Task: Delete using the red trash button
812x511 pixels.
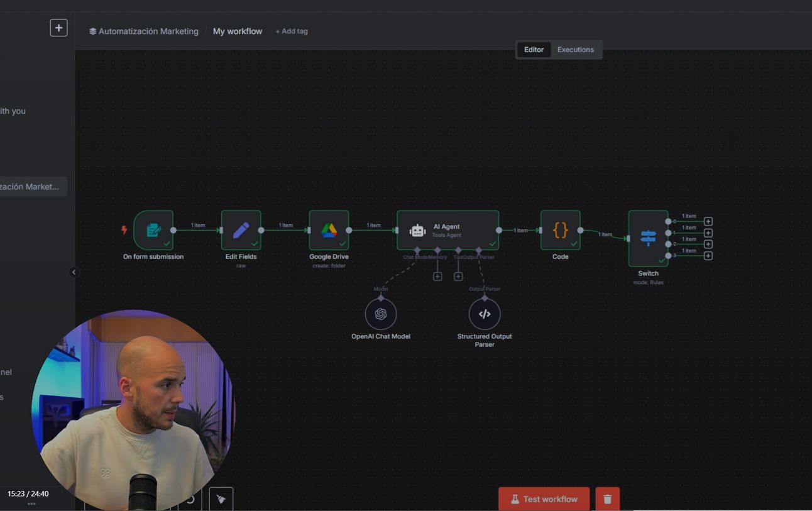Action: pos(607,499)
